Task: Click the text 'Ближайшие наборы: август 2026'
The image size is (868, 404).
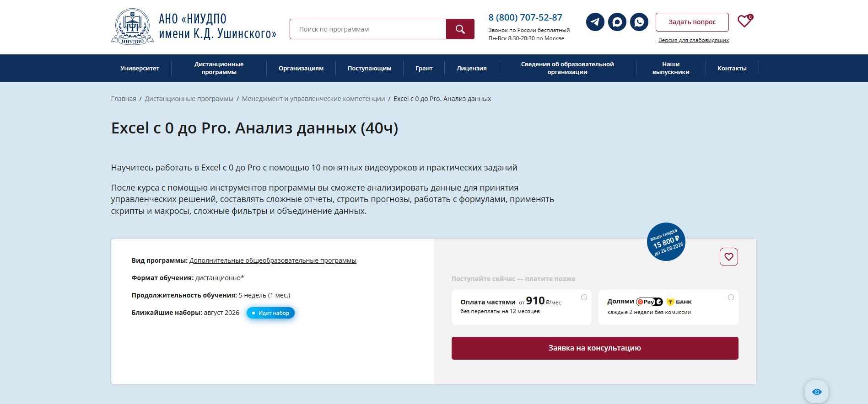Action: (185, 313)
